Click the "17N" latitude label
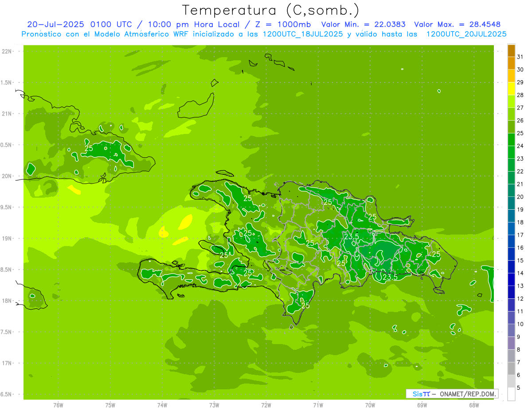 coord(8,363)
